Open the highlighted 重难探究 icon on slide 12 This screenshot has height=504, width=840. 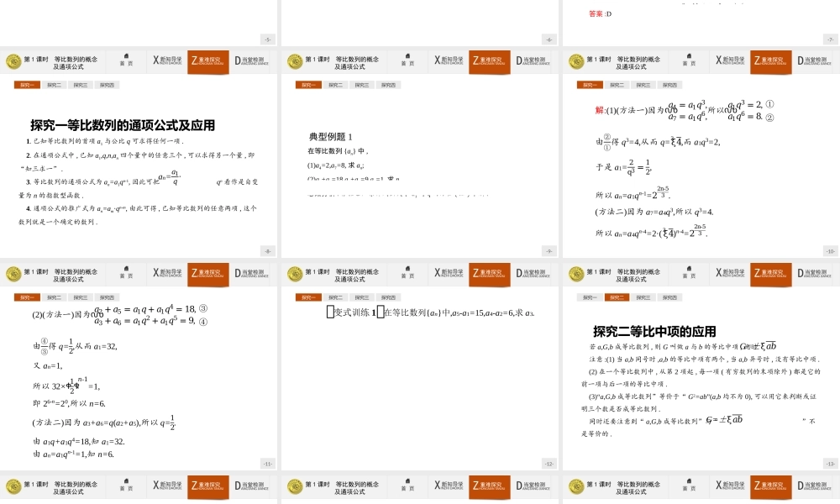click(x=489, y=273)
